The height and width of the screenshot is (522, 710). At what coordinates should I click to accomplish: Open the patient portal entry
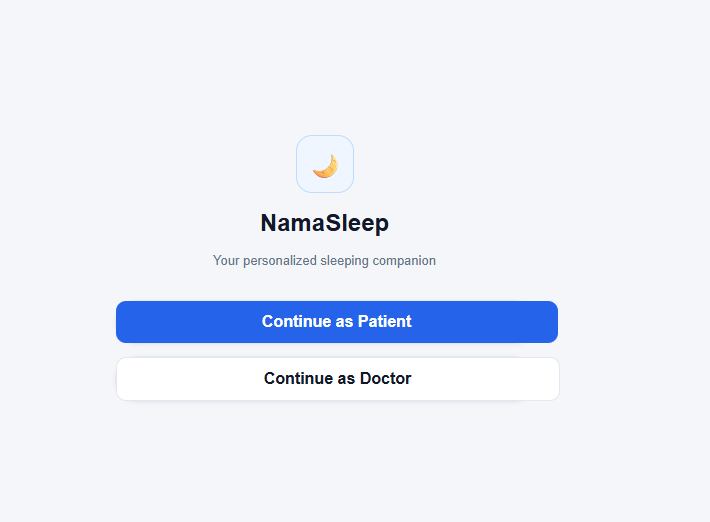point(336,322)
